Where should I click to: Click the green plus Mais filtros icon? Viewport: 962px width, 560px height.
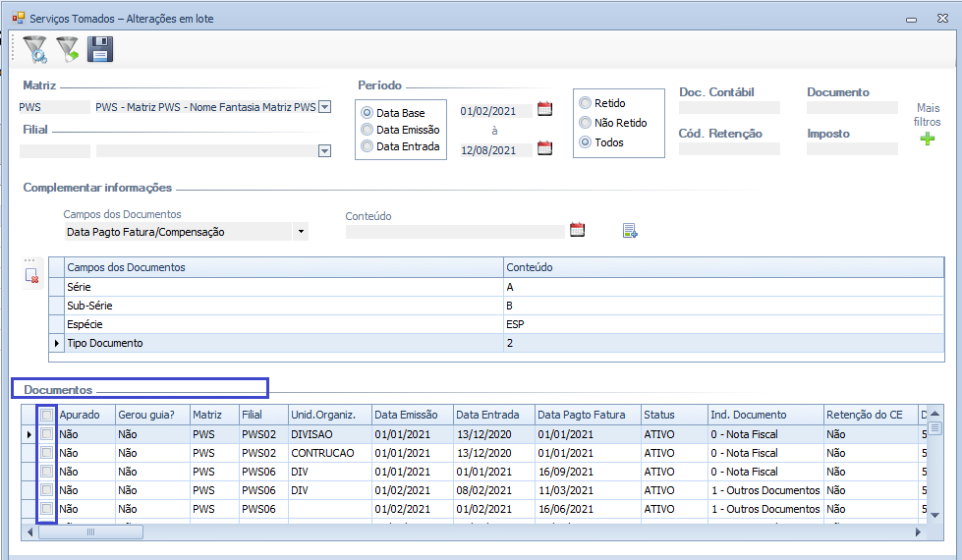927,140
